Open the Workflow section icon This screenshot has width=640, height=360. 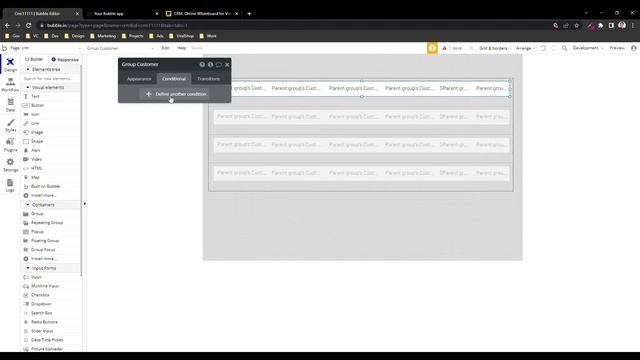pyautogui.click(x=10, y=85)
